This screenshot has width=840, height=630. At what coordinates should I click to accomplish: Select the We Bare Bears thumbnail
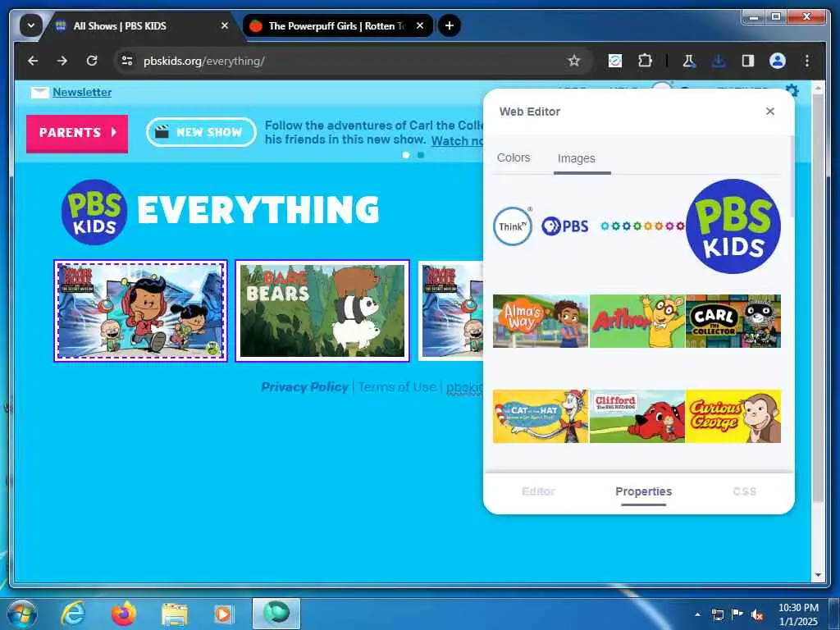point(322,311)
